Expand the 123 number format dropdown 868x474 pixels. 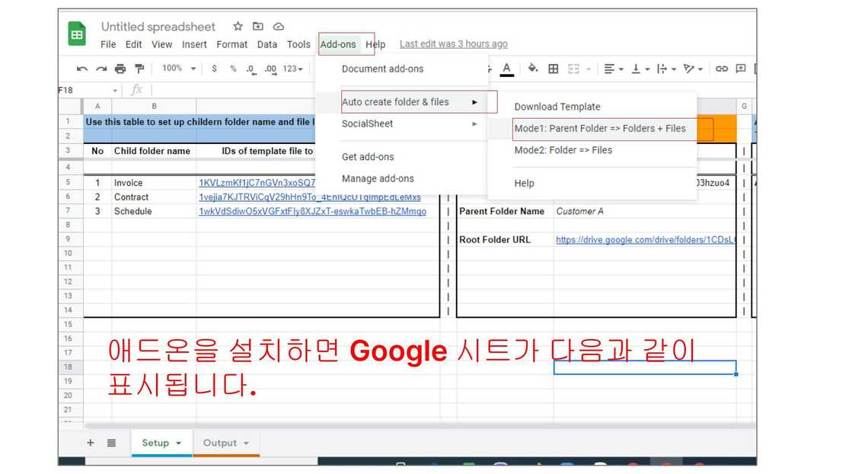coord(293,69)
